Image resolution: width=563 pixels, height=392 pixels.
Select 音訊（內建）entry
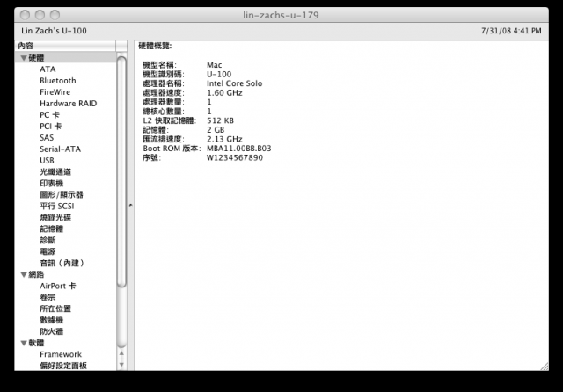pos(62,264)
